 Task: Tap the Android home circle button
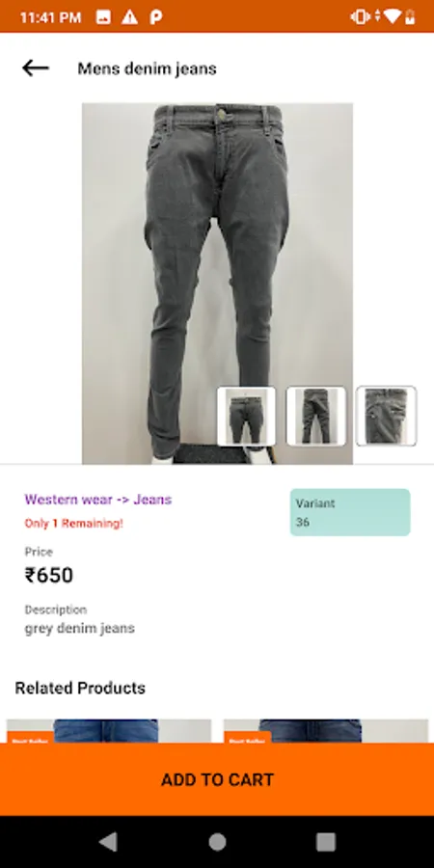(x=217, y=842)
